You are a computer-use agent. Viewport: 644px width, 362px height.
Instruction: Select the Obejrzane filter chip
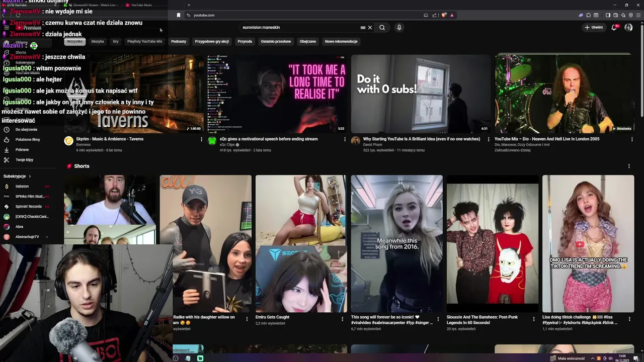point(308,42)
